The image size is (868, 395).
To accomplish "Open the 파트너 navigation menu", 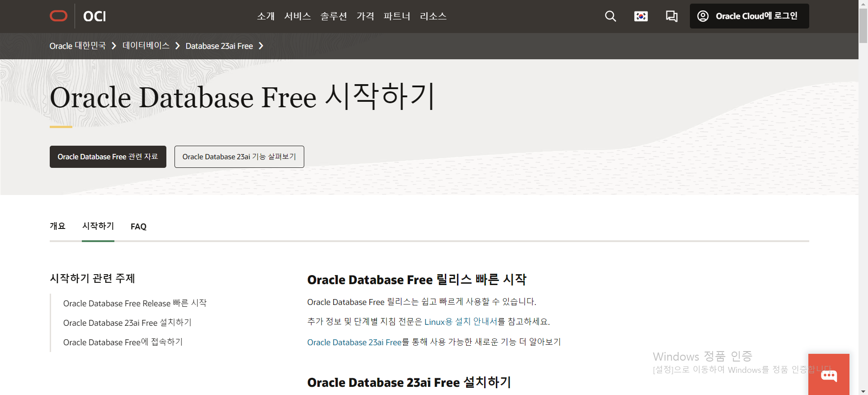I will tap(397, 16).
